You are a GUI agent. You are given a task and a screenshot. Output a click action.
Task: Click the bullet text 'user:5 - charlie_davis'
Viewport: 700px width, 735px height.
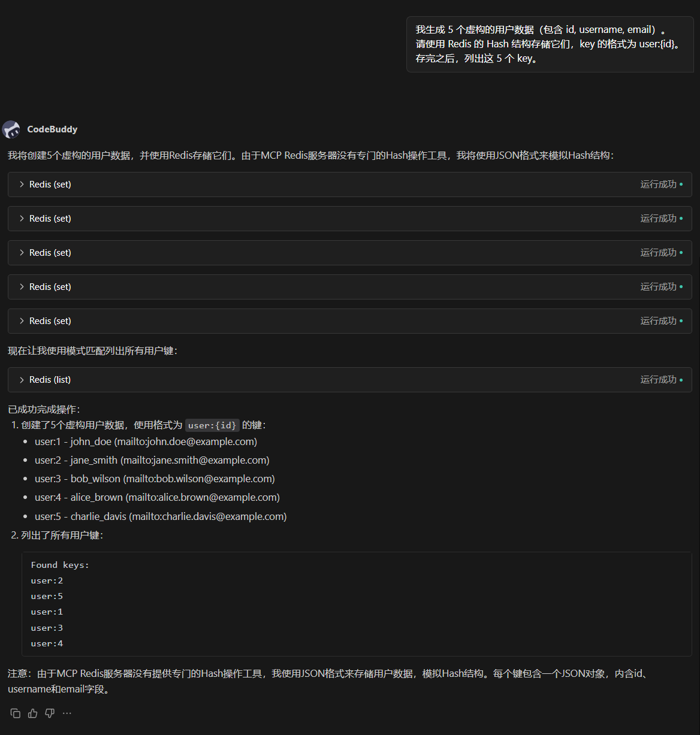(x=80, y=516)
